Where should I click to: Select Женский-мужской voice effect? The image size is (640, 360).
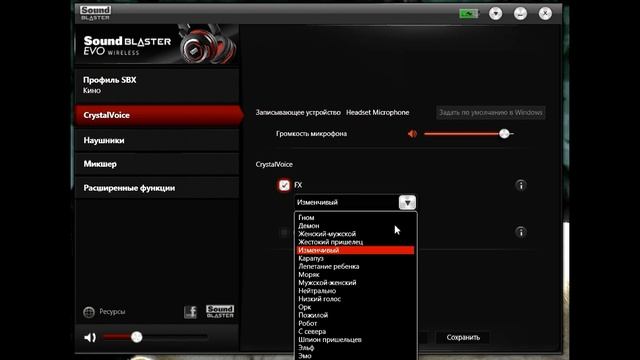pyautogui.click(x=355, y=234)
